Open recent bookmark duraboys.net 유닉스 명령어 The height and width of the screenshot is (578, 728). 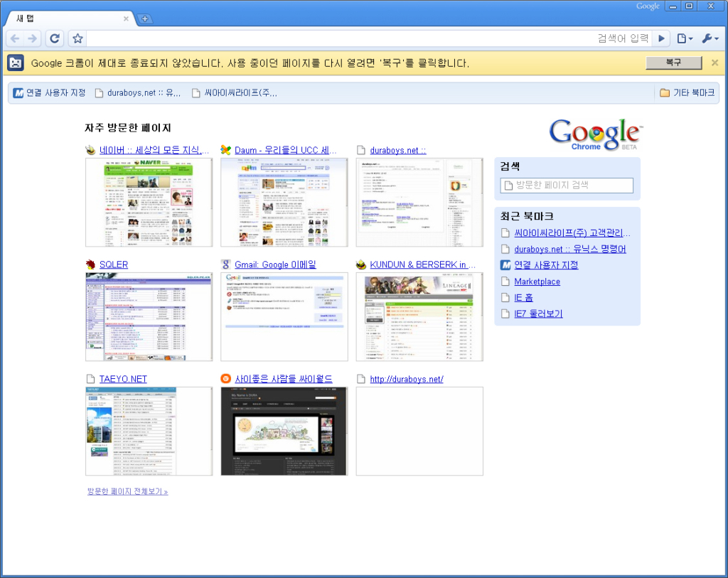click(x=570, y=250)
